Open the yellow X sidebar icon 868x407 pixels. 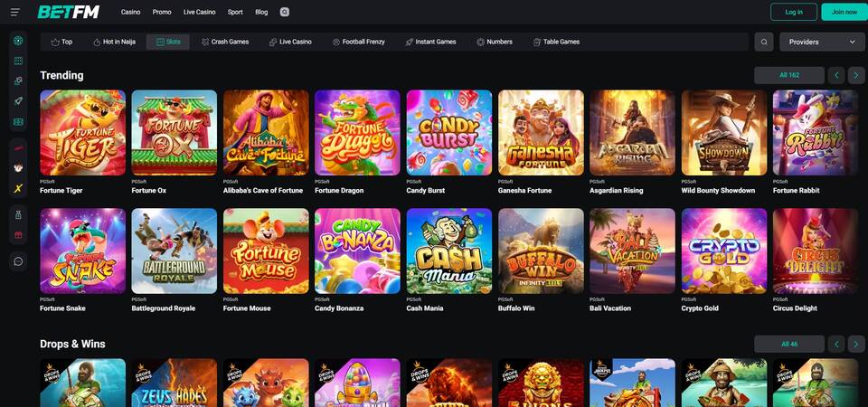tap(18, 188)
